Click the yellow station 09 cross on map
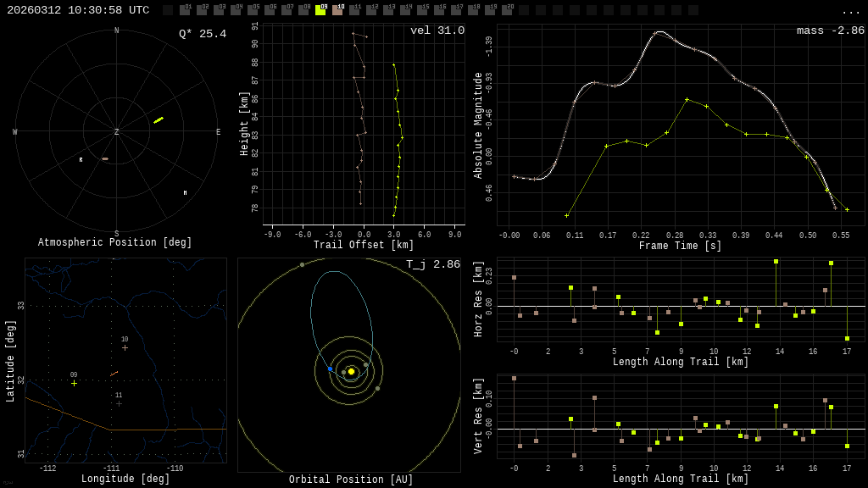This screenshot has height=488, width=868. click(x=74, y=383)
